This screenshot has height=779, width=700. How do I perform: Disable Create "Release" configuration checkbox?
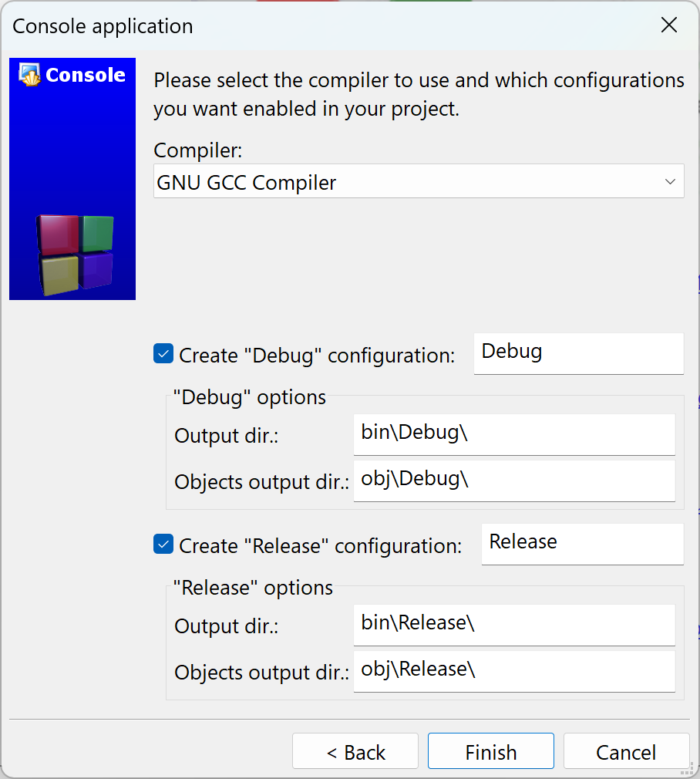163,545
